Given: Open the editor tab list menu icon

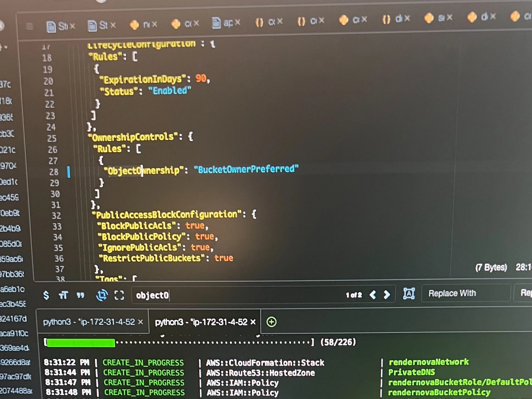Looking at the screenshot, I should coord(30,26).
